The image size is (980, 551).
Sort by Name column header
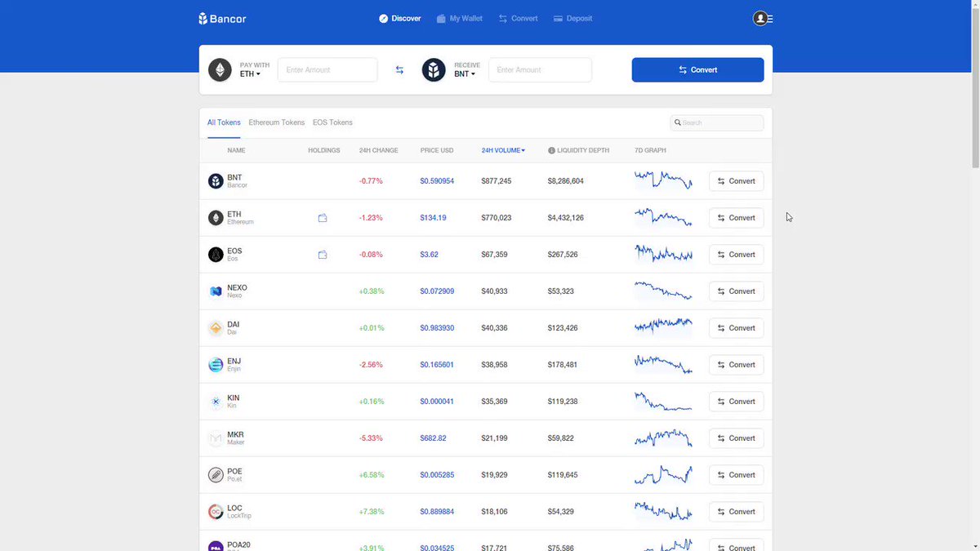pos(236,150)
